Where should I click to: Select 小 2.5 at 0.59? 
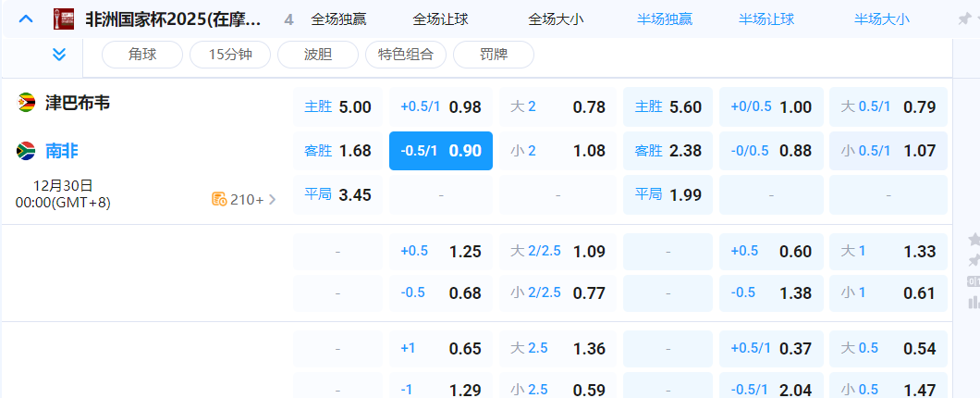pos(557,387)
